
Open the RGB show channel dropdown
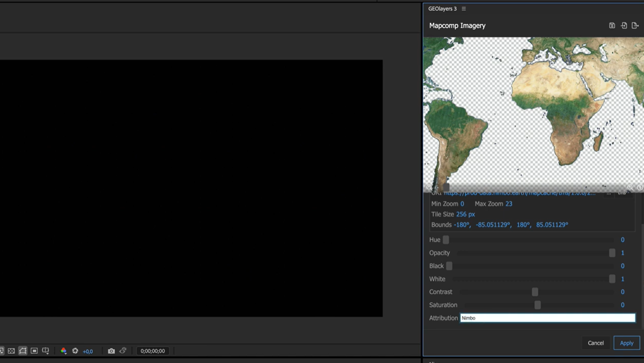(63, 351)
